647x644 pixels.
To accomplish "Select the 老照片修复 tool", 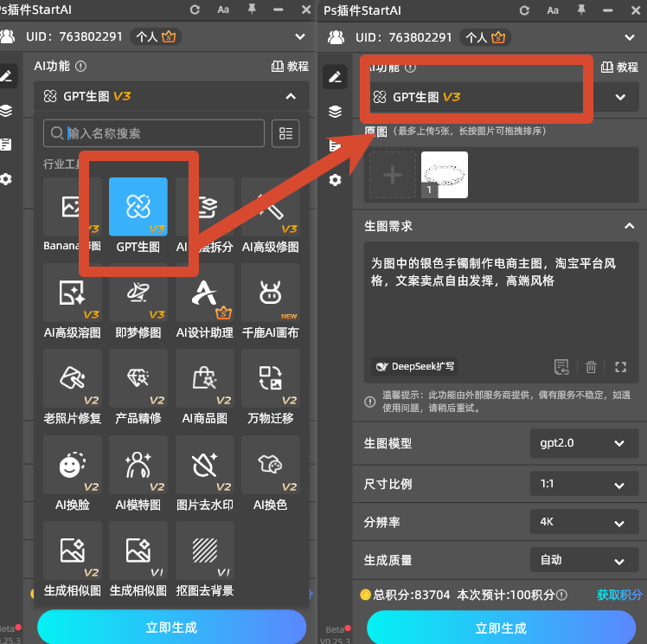I will click(72, 378).
